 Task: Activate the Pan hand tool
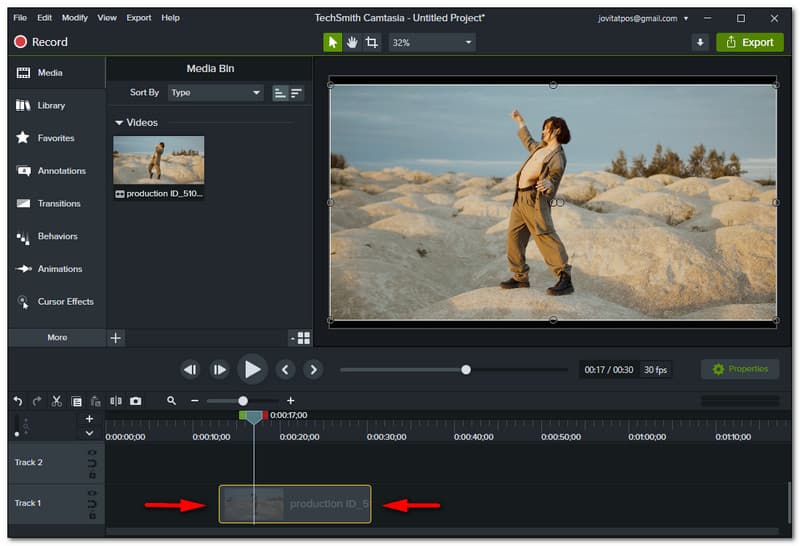click(x=352, y=42)
